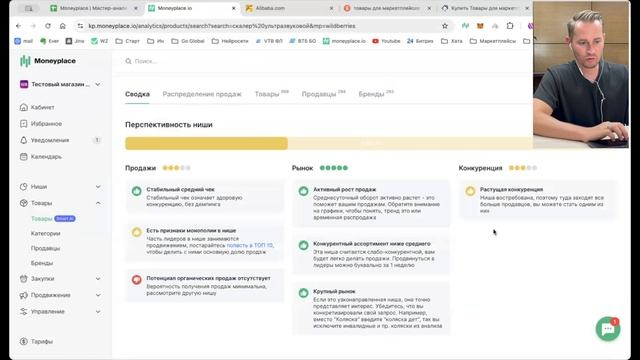Expand the Управление section chevron

pyautogui.click(x=98, y=311)
